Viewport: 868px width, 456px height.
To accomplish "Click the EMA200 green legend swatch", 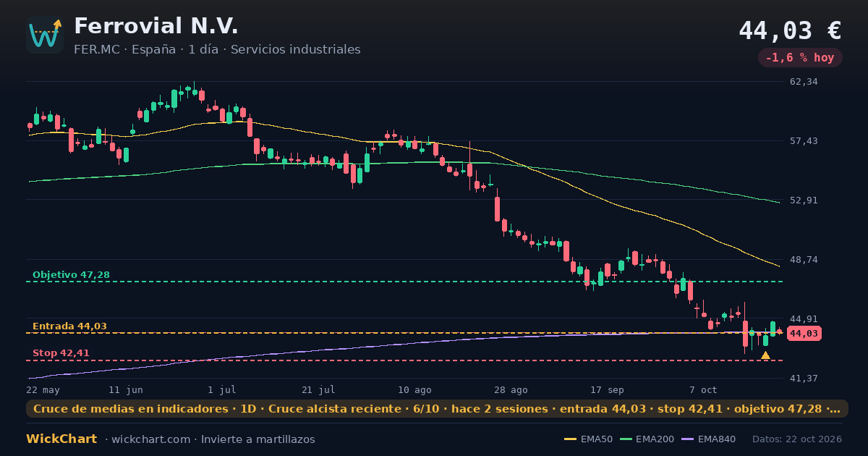I will pyautogui.click(x=626, y=439).
